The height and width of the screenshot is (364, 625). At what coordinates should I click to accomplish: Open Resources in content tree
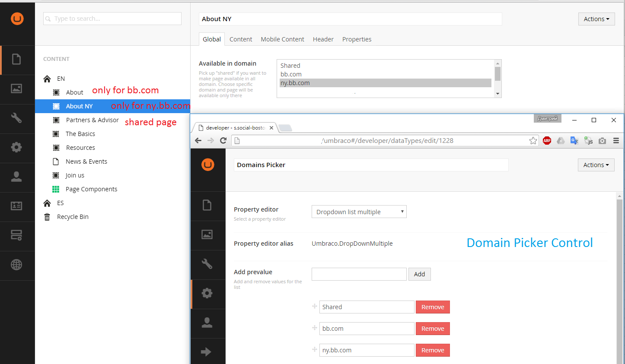(x=80, y=148)
